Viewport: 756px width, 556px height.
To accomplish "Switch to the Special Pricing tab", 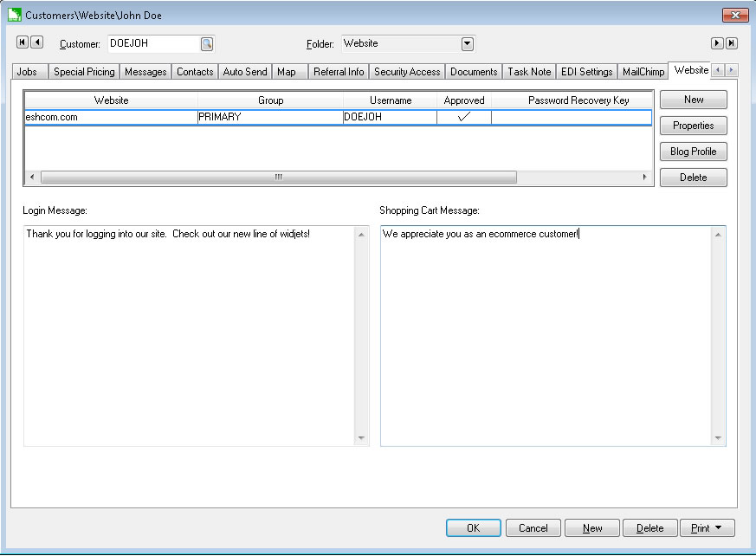I will pyautogui.click(x=84, y=72).
